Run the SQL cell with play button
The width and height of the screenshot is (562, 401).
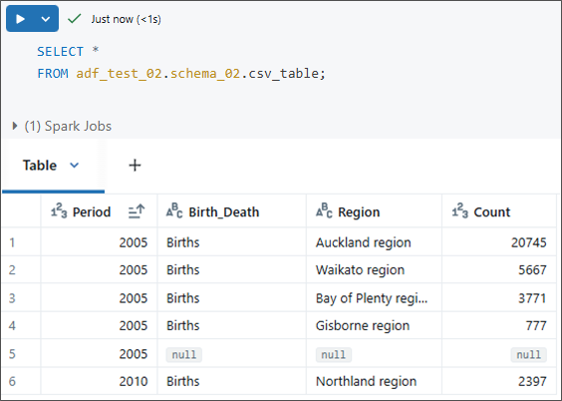(20, 19)
